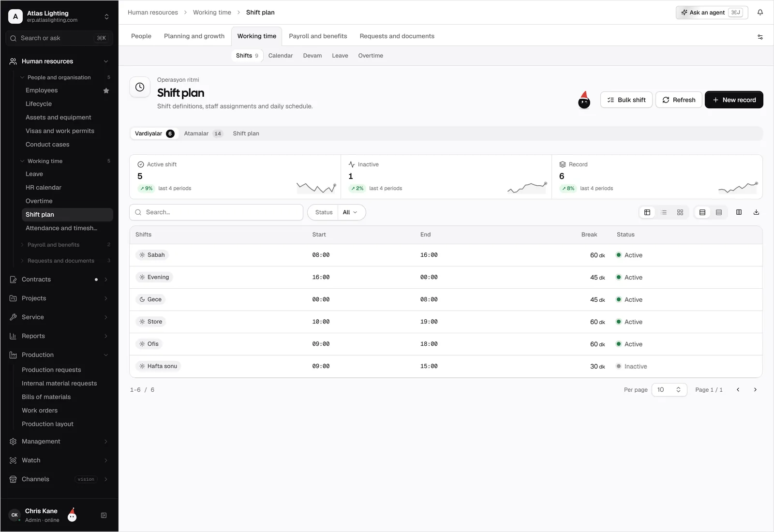Viewport: 774px width, 532px height.
Task: Open the Payroll and benefits tab
Action: pyautogui.click(x=318, y=36)
